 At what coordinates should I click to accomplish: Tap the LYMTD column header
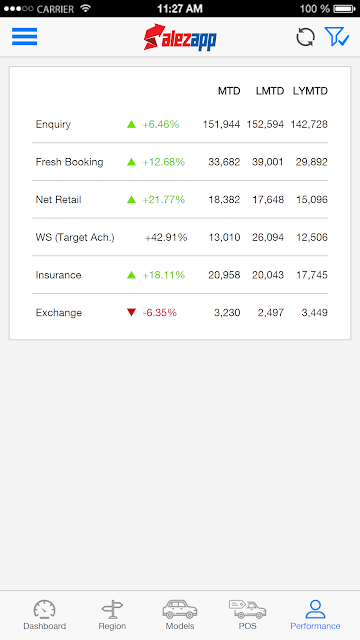[310, 91]
